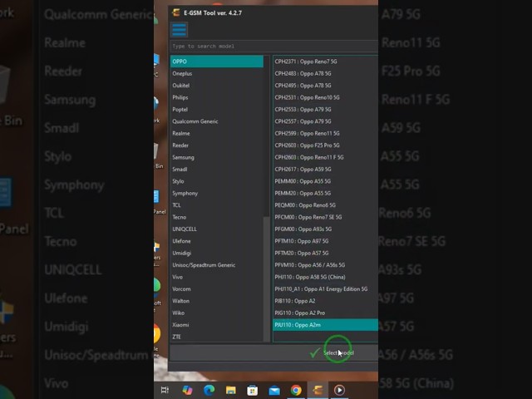
Task: Select Walton brand
Action: [217, 301]
